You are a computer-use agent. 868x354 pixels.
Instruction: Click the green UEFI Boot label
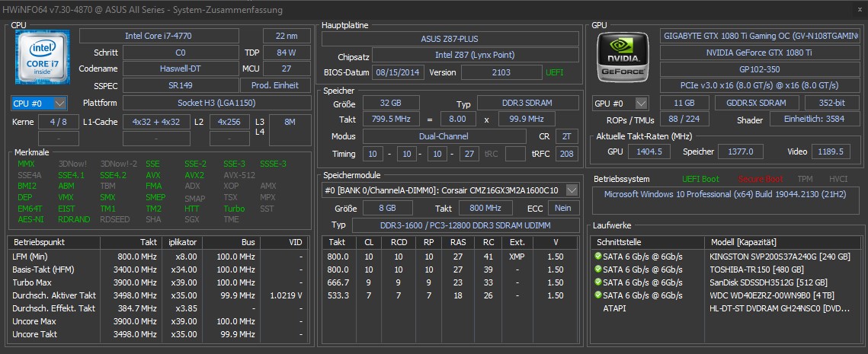point(702,179)
